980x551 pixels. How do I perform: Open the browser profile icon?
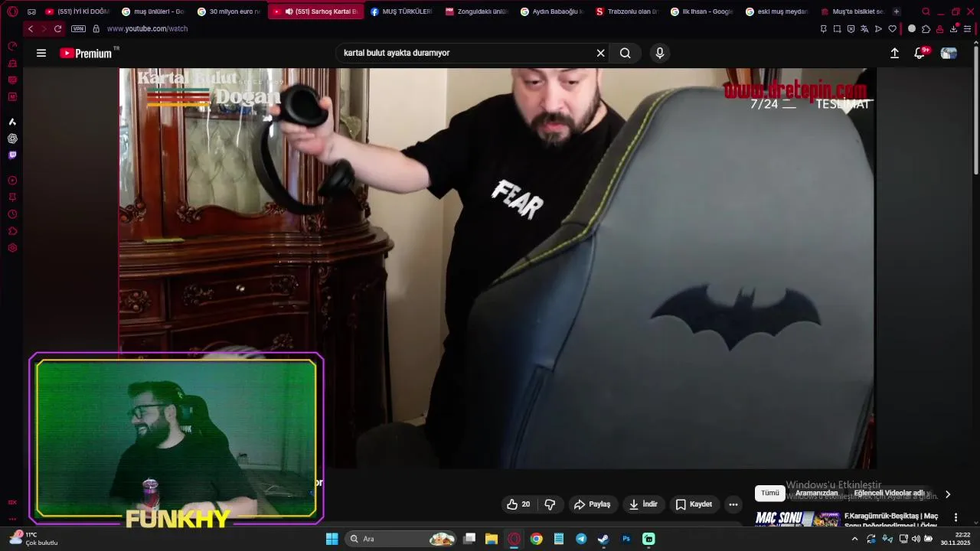coord(939,29)
